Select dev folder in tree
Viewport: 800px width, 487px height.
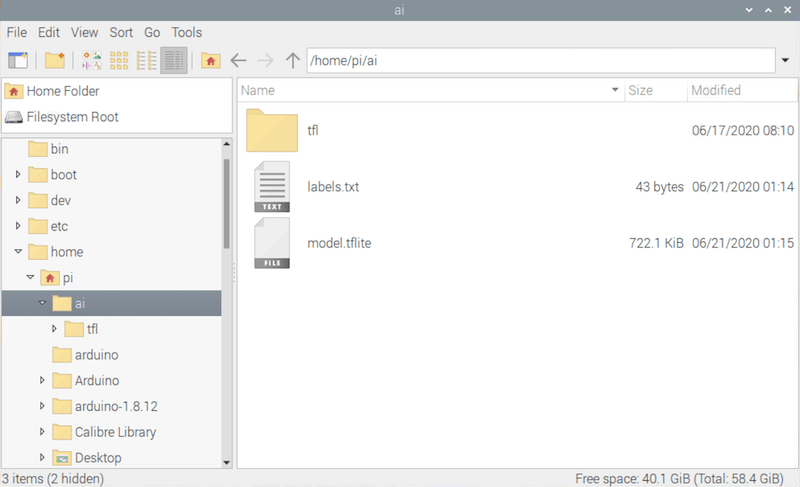point(49,200)
